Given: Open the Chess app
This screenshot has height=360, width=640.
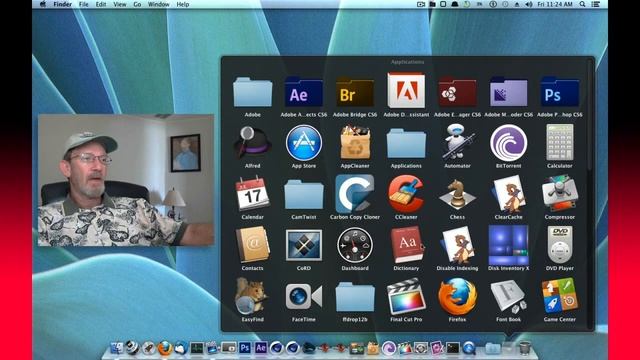Looking at the screenshot, I should coord(457,194).
